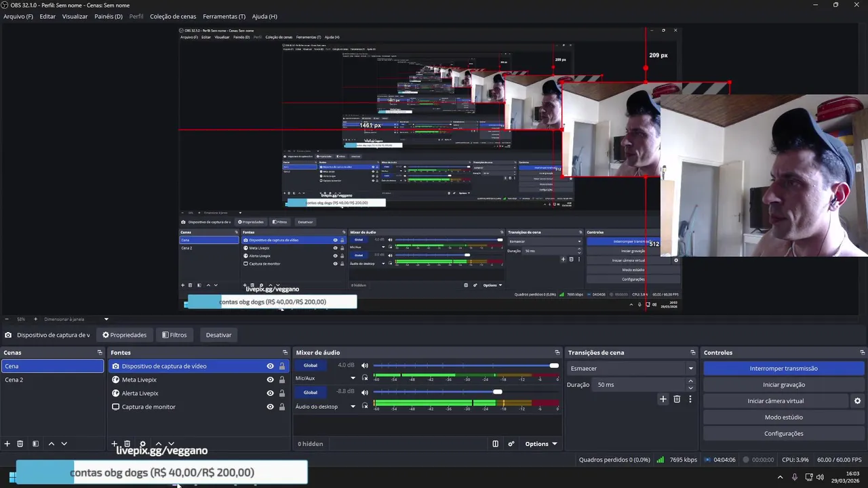Open the Coleção de cenas menu
Image resolution: width=868 pixels, height=488 pixels.
coord(173,16)
